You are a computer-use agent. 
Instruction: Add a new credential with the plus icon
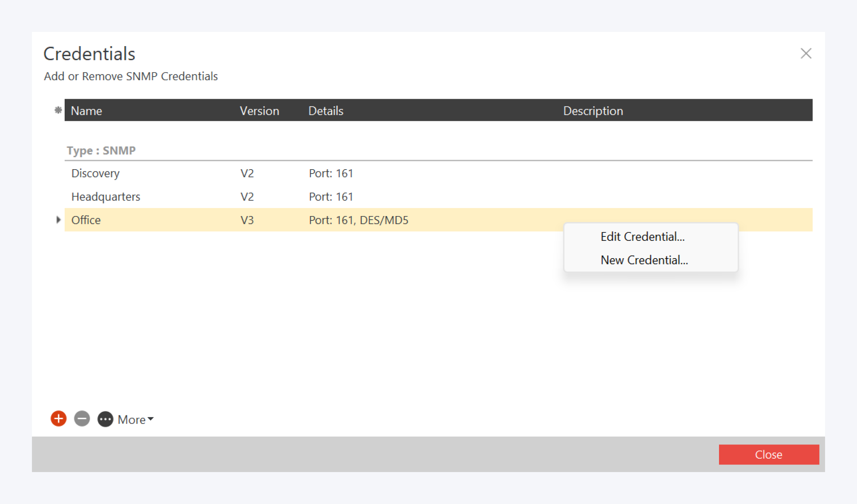coord(58,419)
